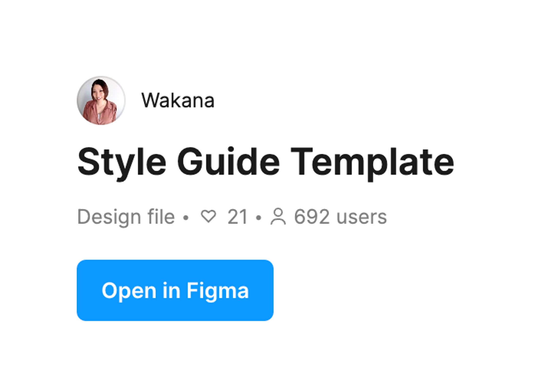Open the author name Wakana

click(178, 100)
